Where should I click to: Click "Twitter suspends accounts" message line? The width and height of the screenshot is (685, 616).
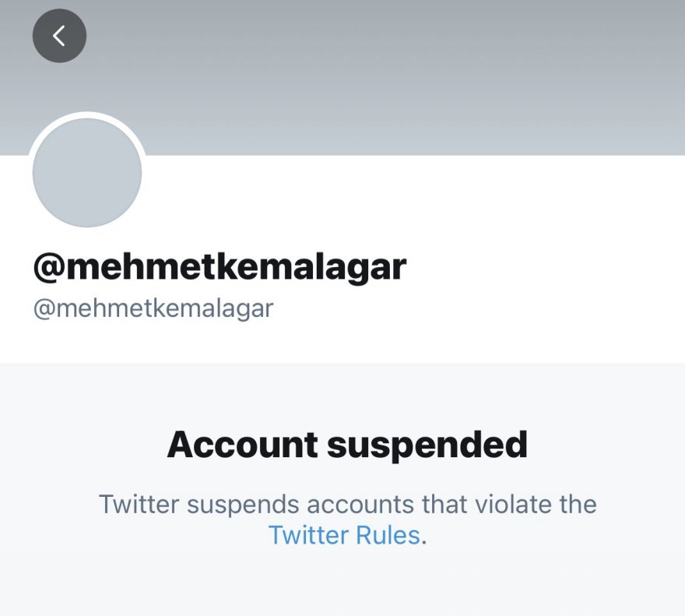click(x=347, y=505)
